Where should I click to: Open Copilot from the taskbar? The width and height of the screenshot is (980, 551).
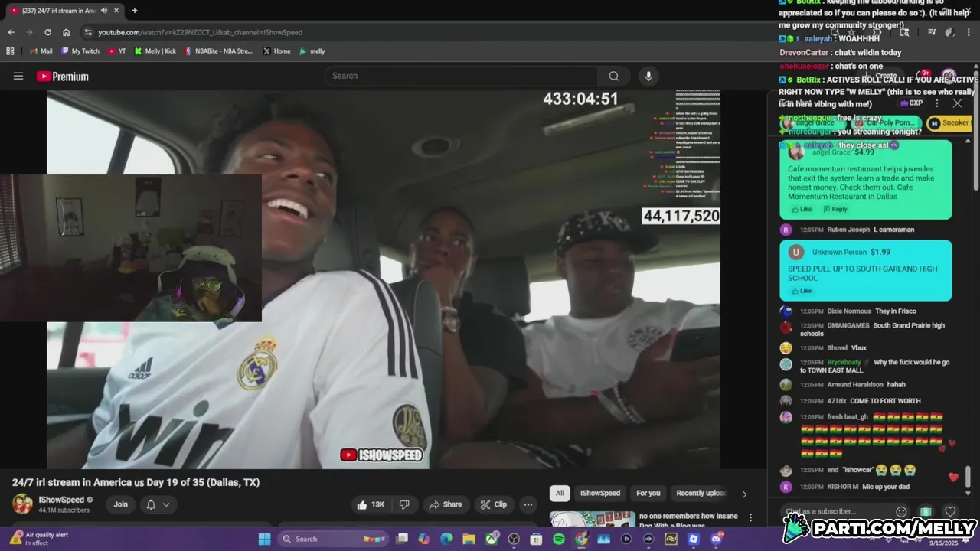(423, 539)
